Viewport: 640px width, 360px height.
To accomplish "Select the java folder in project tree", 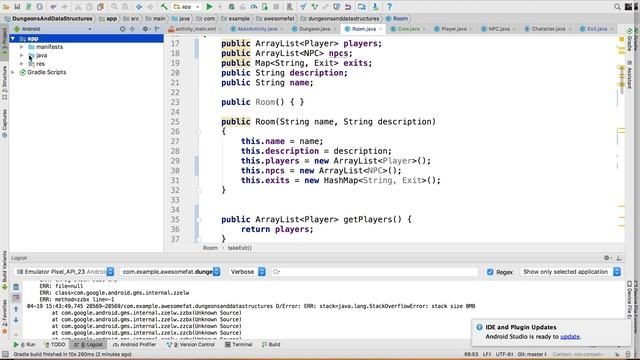I will [x=41, y=56].
